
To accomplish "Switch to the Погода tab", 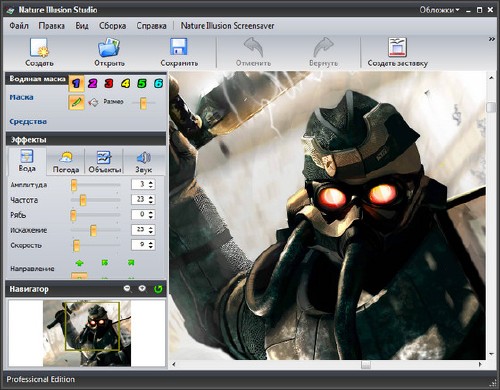I will point(66,162).
